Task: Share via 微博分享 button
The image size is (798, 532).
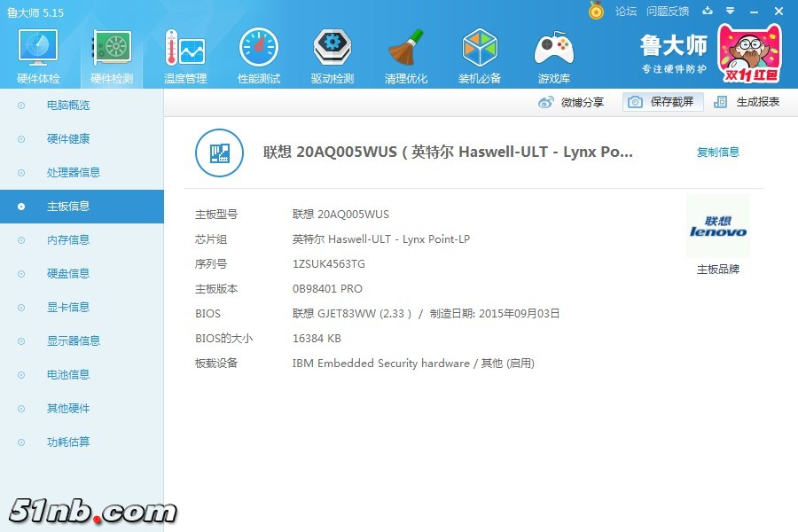Action: click(x=572, y=102)
